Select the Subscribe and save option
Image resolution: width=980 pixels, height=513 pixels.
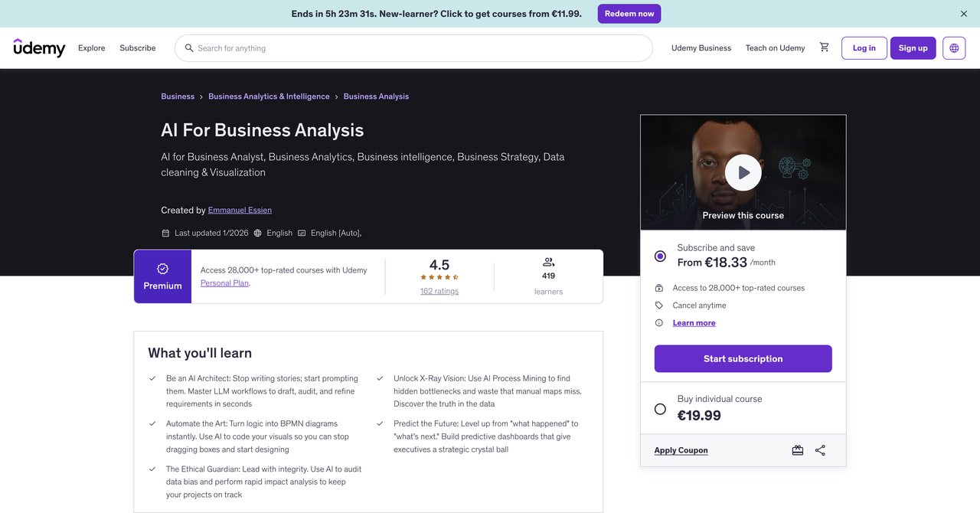click(x=660, y=256)
